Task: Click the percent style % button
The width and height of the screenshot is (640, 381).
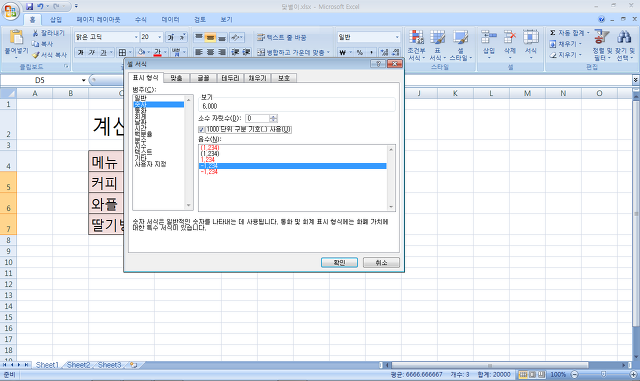Action: pyautogui.click(x=360, y=52)
